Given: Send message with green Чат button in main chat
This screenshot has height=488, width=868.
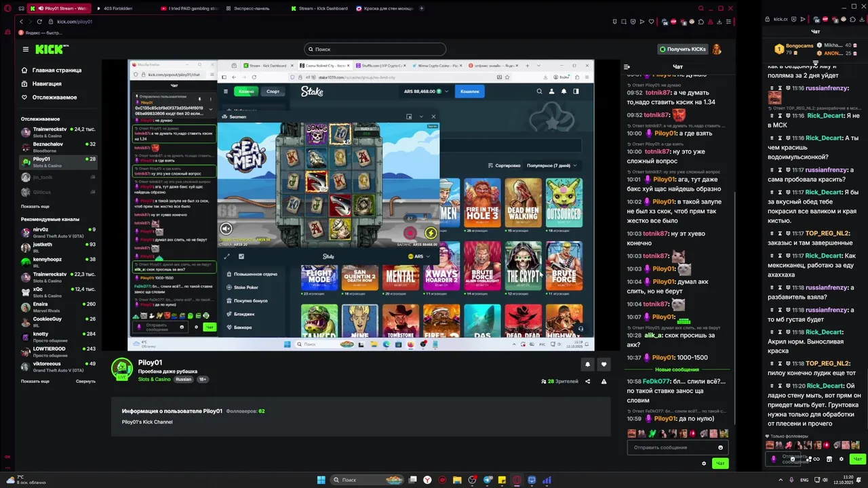Looking at the screenshot, I should [720, 464].
